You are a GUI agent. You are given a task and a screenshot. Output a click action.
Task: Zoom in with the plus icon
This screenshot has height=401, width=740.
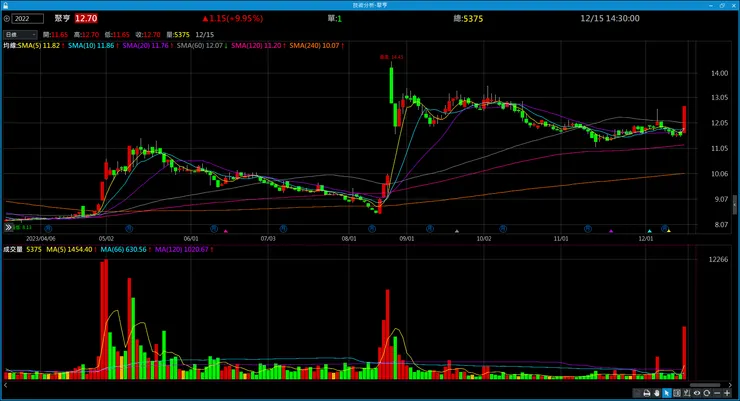point(727,393)
